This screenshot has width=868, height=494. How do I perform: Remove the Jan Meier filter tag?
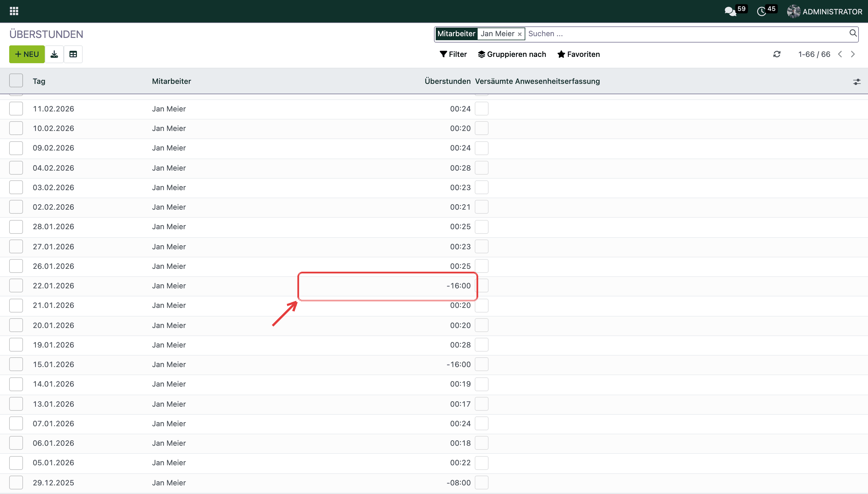520,34
